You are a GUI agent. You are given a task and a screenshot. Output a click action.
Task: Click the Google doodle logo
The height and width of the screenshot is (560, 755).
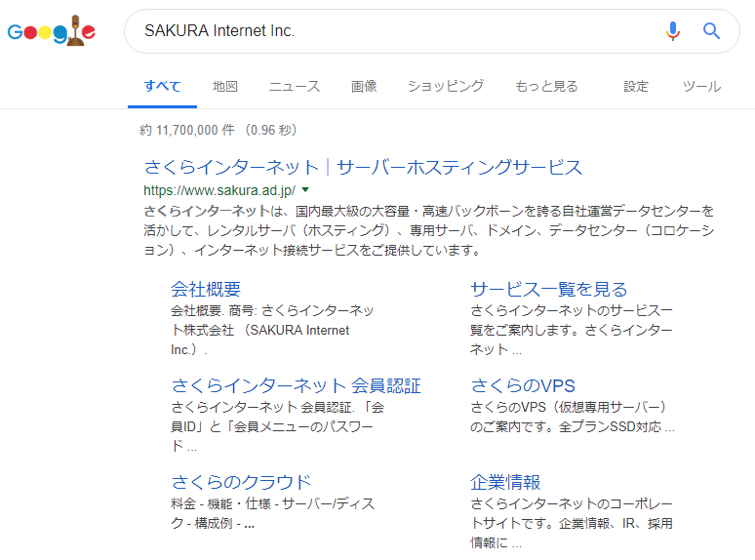(52, 31)
